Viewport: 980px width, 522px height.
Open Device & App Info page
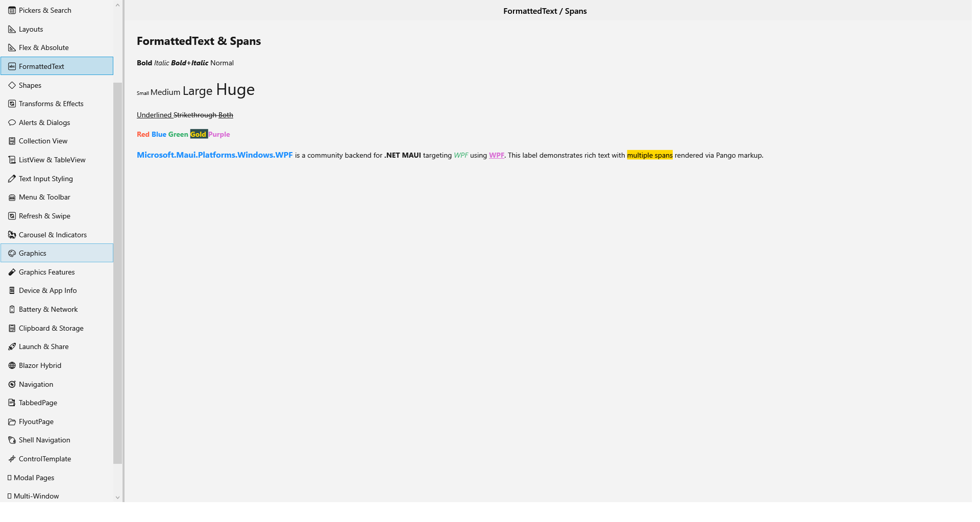click(57, 290)
